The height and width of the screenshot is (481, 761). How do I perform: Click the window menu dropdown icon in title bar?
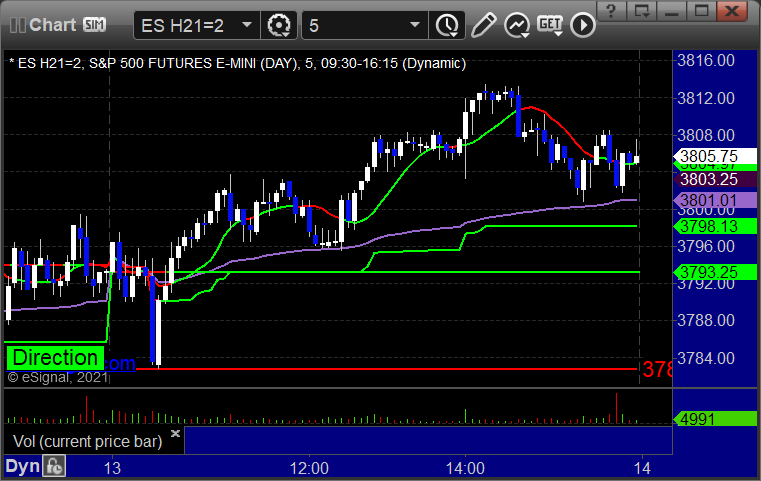(x=642, y=10)
